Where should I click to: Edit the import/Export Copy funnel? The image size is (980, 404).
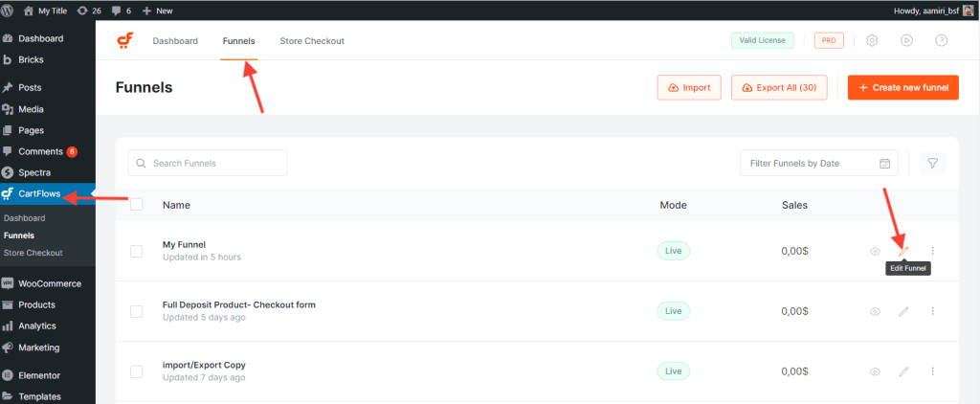[x=903, y=371]
